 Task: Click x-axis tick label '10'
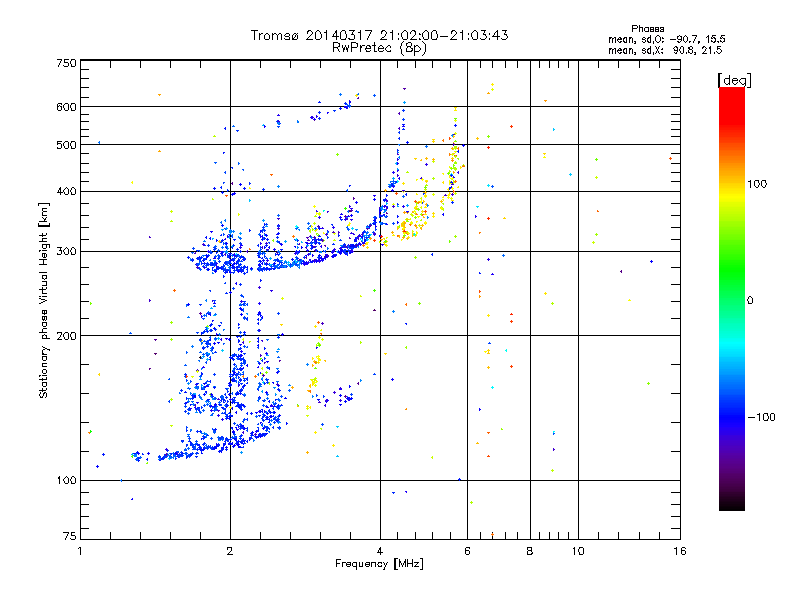(578, 551)
